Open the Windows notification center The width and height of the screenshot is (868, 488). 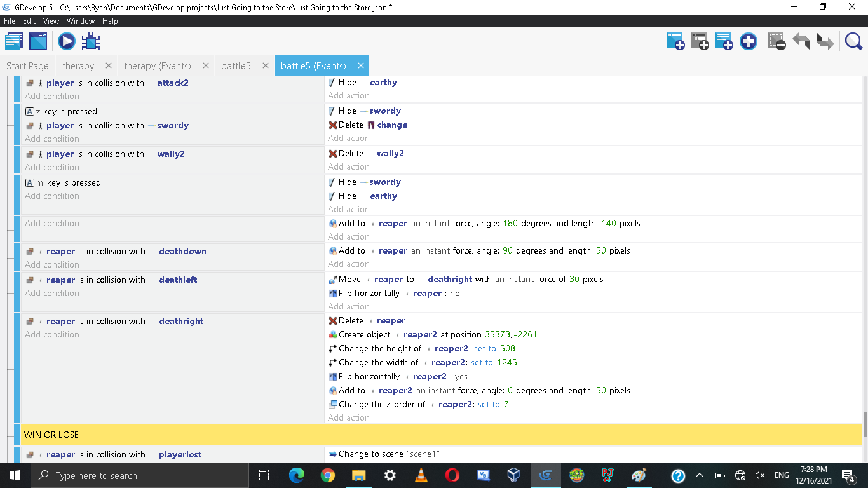(x=848, y=475)
